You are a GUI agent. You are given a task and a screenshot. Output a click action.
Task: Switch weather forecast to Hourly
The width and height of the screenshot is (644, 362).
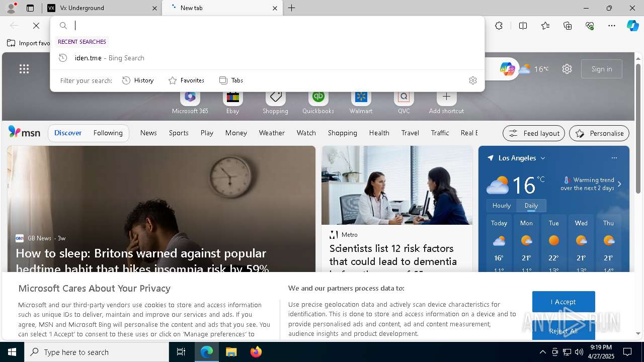pos(502,206)
